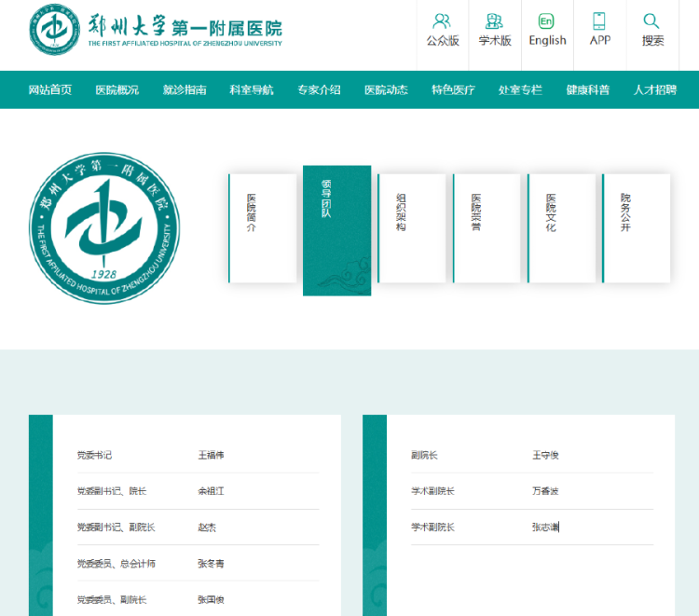The image size is (699, 616).
Task: Click the large circular hospital emblem
Action: coord(104,228)
